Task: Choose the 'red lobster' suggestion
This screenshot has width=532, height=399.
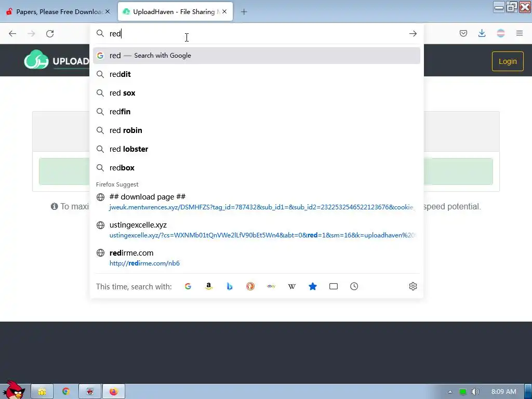Action: tap(257, 149)
